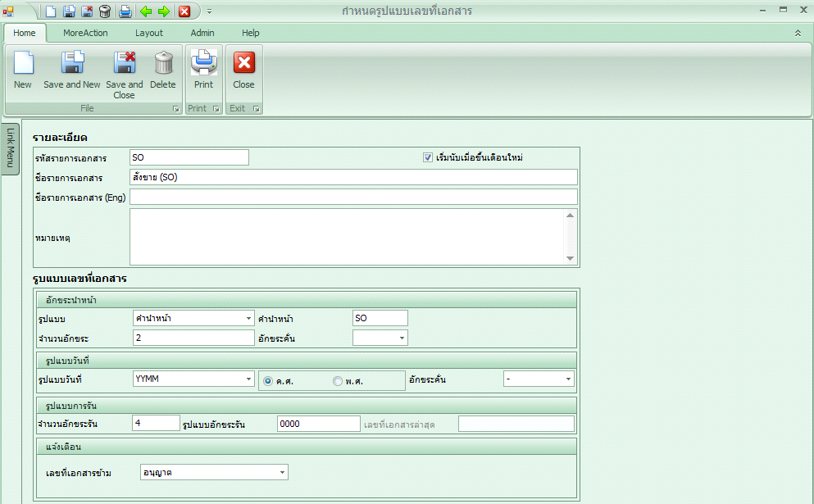This screenshot has width=814, height=504.
Task: Click the จำนวนอักขระรัน input field
Action: point(154,422)
